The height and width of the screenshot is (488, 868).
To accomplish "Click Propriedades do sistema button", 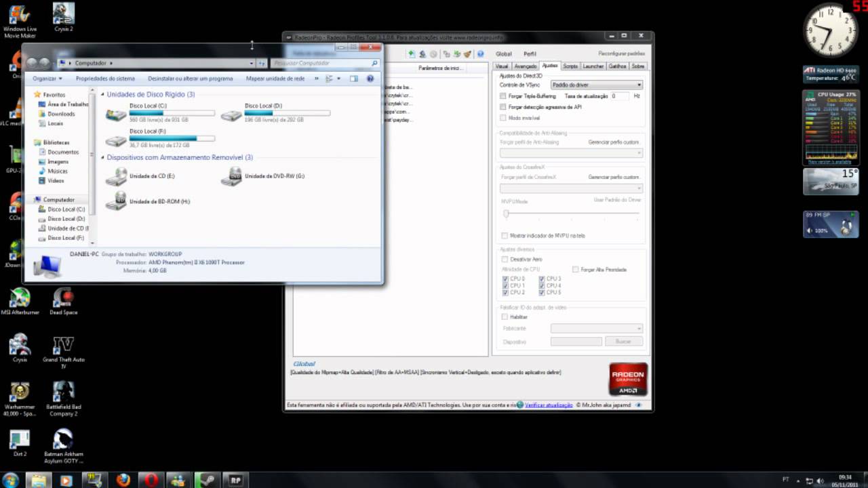I will click(105, 79).
